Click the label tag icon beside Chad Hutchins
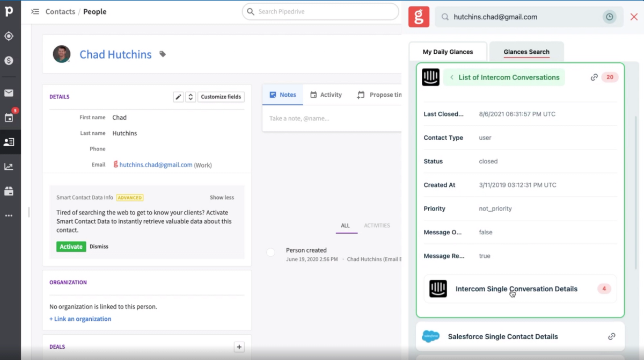The height and width of the screenshot is (360, 644). (x=163, y=54)
